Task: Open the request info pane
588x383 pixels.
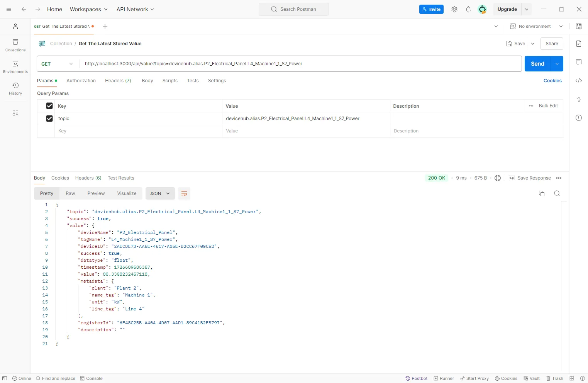Action: click(x=579, y=118)
